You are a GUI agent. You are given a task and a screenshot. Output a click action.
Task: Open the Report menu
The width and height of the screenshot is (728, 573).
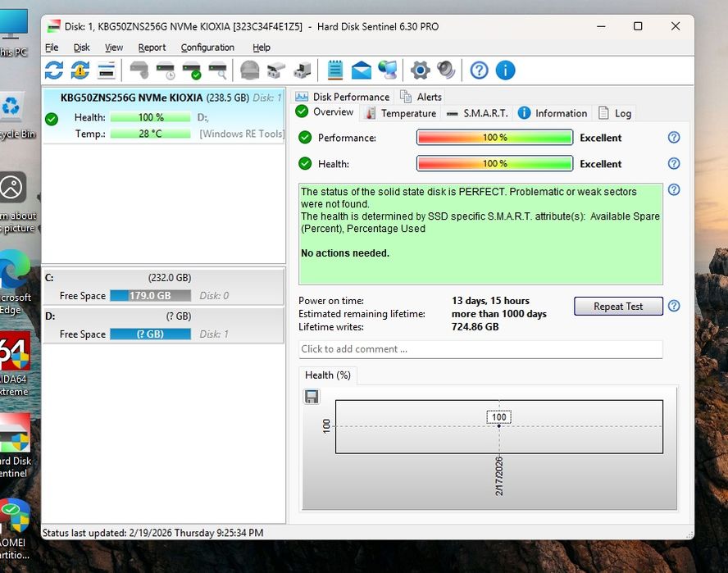(152, 48)
